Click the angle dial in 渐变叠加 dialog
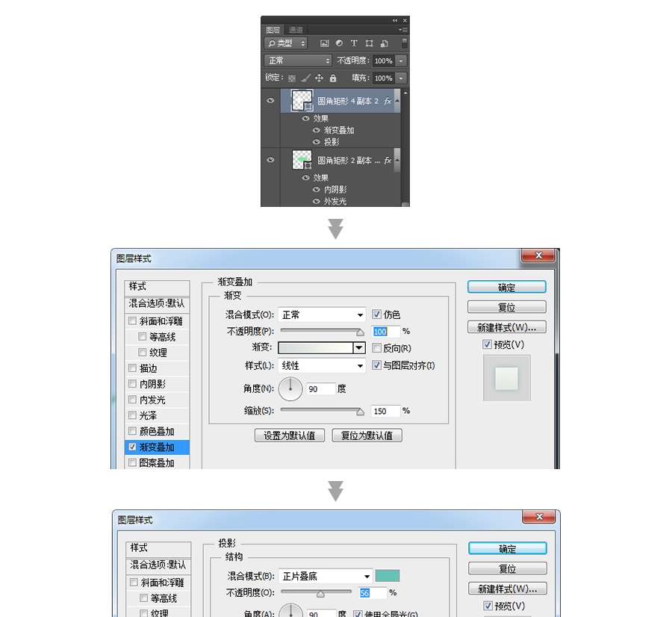This screenshot has height=617, width=672. coord(290,389)
